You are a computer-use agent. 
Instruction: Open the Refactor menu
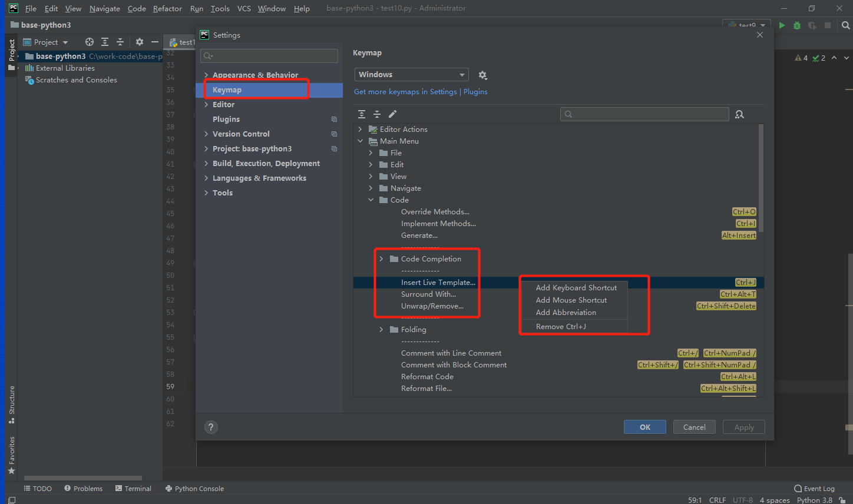click(167, 8)
